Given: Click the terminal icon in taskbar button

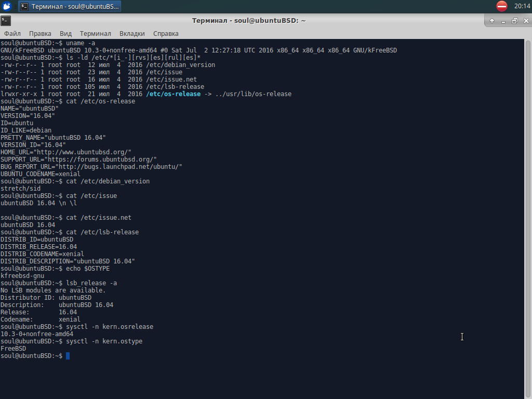Looking at the screenshot, I should click(24, 6).
